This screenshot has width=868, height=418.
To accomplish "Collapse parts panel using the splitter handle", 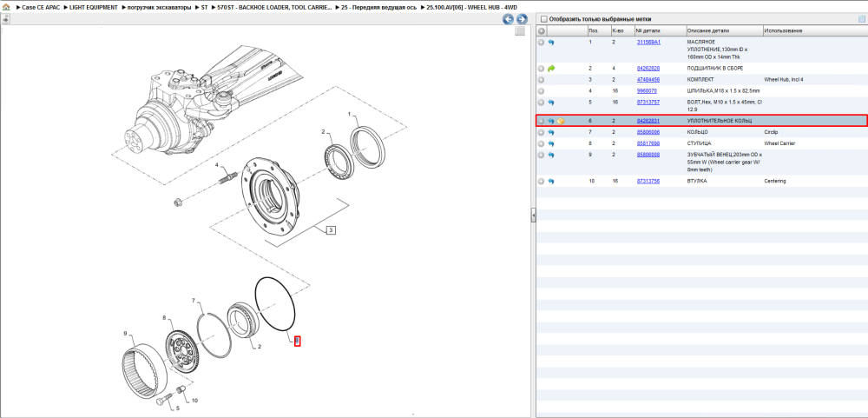I will coord(533,216).
